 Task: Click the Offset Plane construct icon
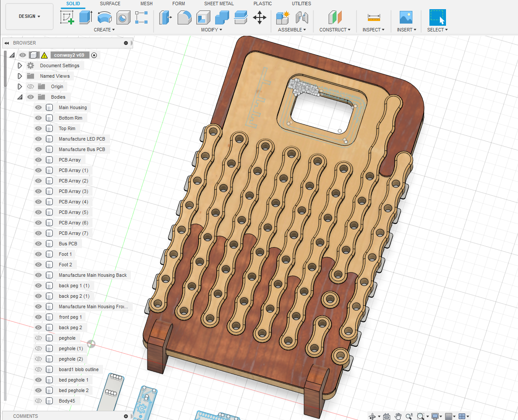pyautogui.click(x=335, y=17)
